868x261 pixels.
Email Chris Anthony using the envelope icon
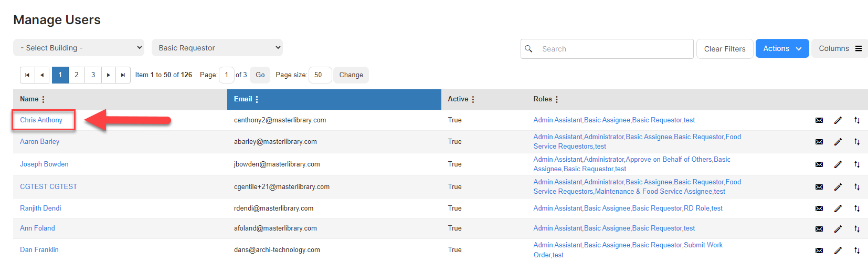click(x=819, y=120)
